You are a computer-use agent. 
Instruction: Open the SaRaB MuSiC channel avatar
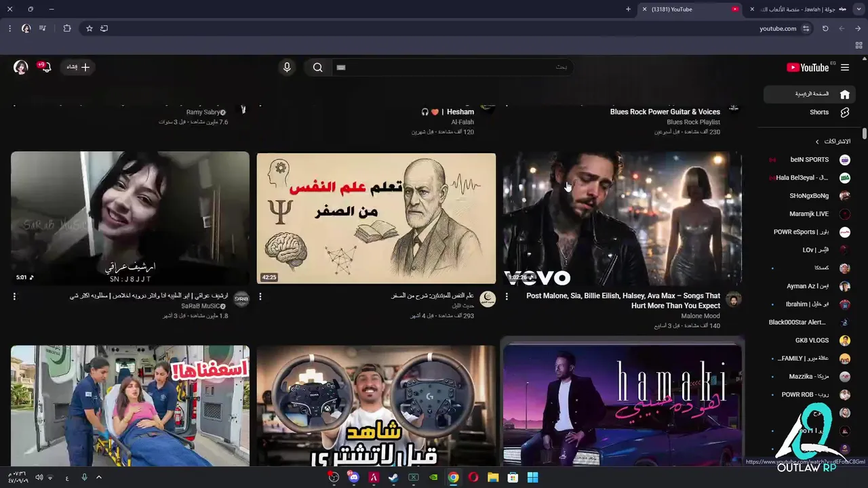coord(241,300)
